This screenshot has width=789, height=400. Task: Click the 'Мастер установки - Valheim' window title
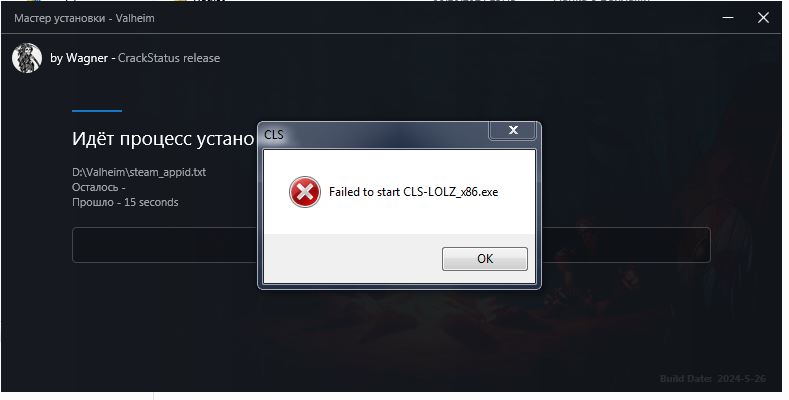(84, 18)
